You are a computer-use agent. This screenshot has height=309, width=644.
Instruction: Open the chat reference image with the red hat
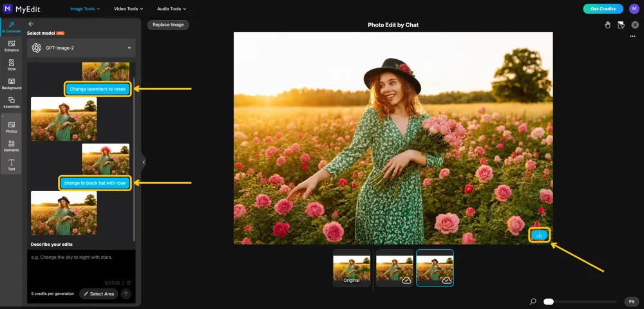tap(106, 159)
